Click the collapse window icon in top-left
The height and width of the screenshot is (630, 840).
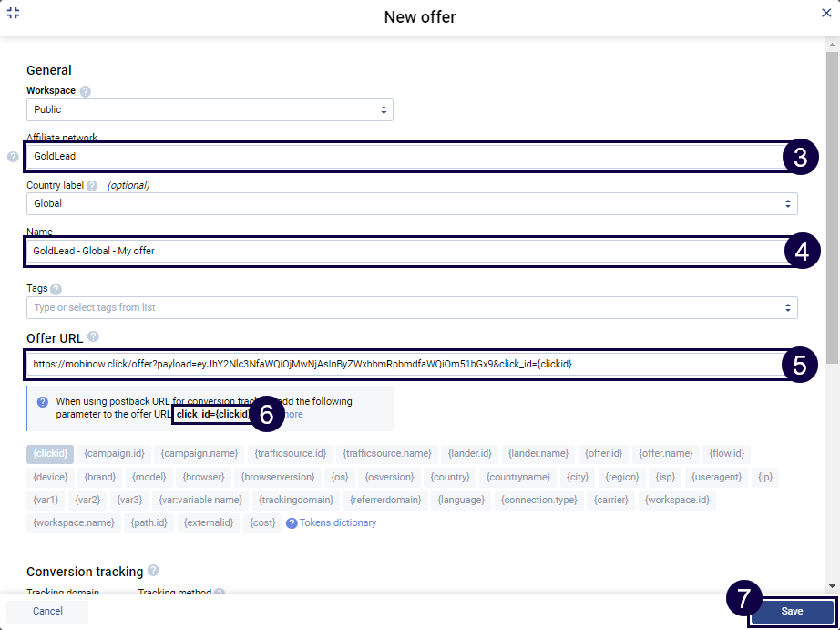pyautogui.click(x=13, y=14)
